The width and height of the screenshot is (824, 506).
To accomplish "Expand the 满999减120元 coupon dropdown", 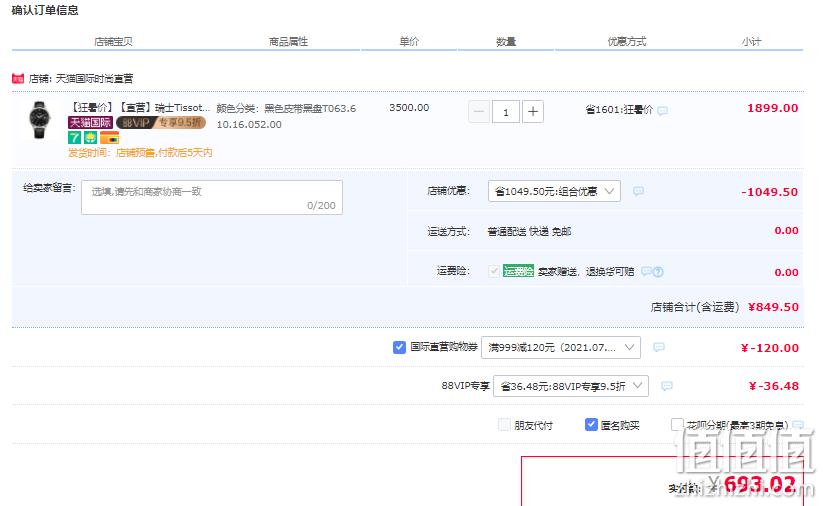I will [561, 347].
